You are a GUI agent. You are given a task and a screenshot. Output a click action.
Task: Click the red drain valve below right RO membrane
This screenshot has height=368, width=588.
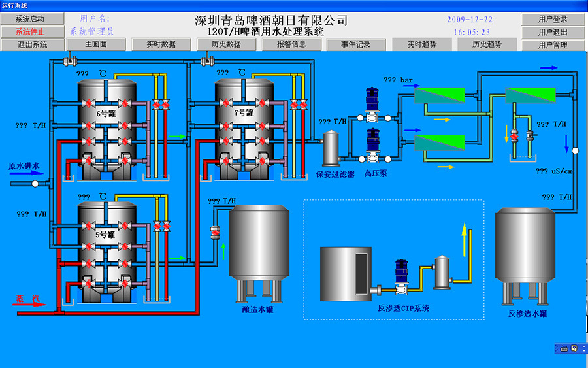tap(515, 136)
